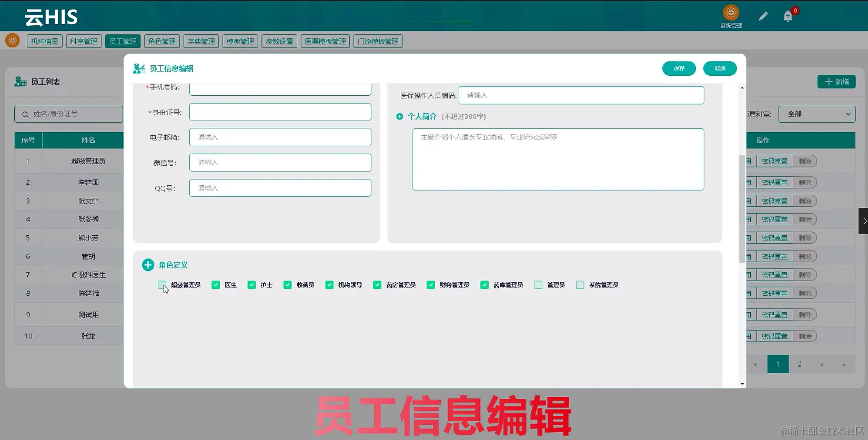The width and height of the screenshot is (868, 440).
Task: Focus the 电子邮箱 input field
Action: point(280,137)
